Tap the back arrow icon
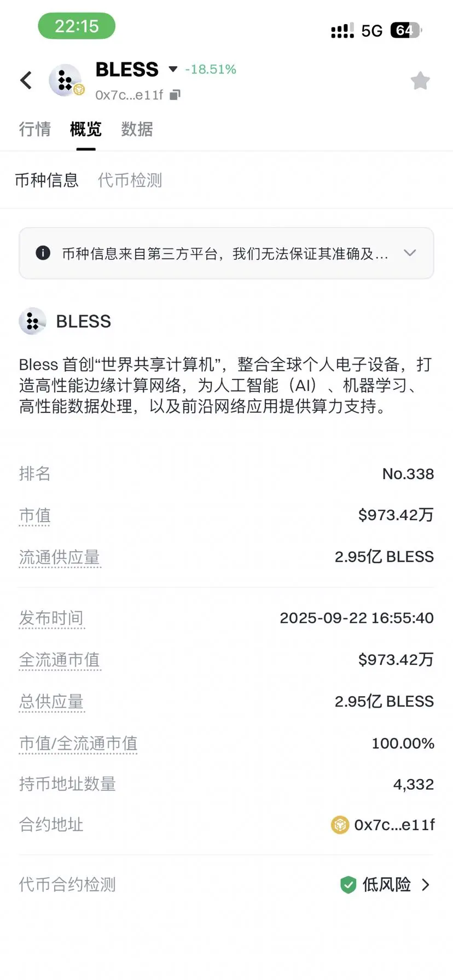The width and height of the screenshot is (453, 980). click(26, 80)
